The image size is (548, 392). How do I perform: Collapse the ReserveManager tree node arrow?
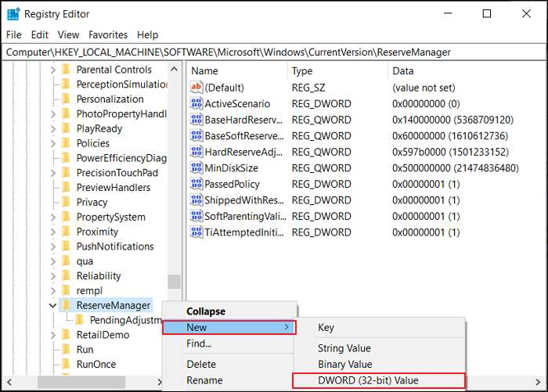coord(52,305)
